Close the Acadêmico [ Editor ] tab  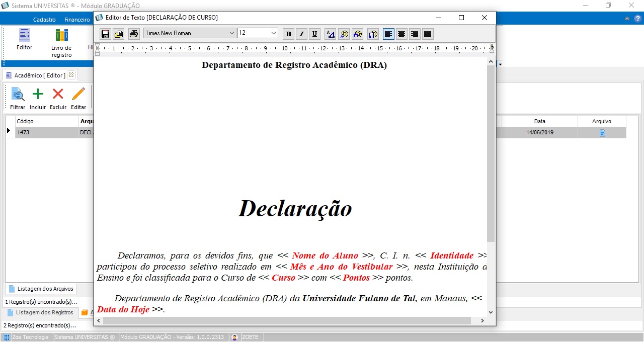tap(71, 75)
